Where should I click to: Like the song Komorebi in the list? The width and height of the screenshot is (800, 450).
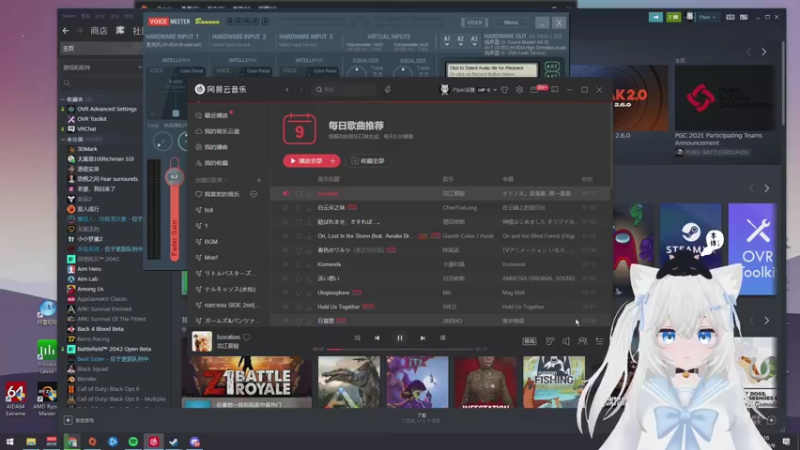point(298,264)
